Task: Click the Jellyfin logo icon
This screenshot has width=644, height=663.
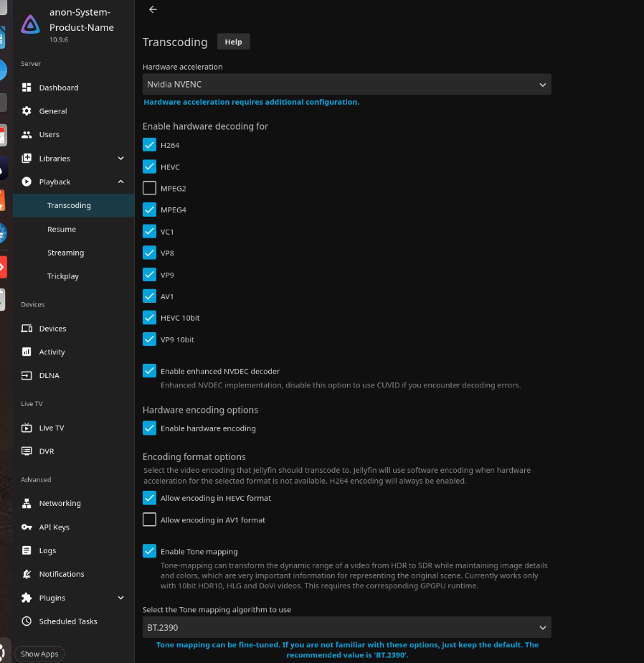Action: click(x=30, y=24)
